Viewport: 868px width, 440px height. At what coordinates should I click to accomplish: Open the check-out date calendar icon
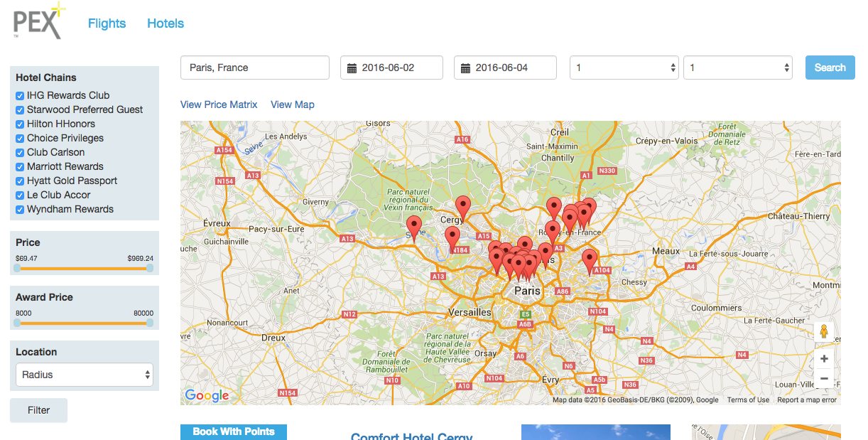pyautogui.click(x=465, y=67)
